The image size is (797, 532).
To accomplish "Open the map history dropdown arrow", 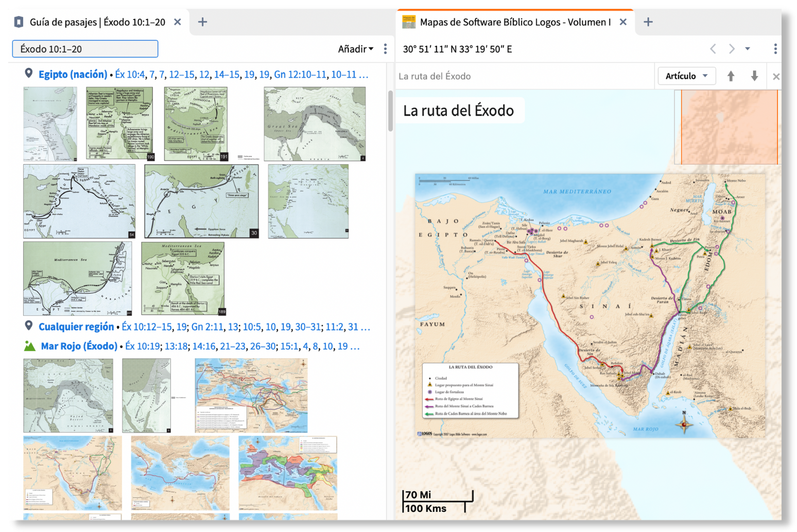I will click(748, 49).
